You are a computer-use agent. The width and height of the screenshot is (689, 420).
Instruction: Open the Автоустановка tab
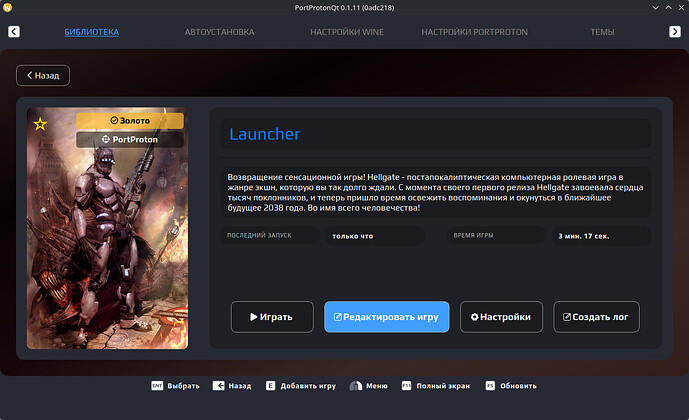click(x=219, y=32)
